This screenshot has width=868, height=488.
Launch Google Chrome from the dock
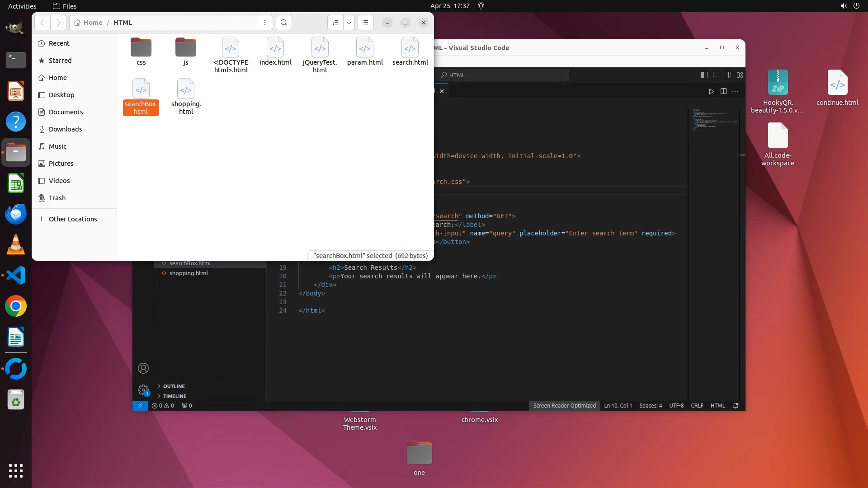click(x=16, y=306)
